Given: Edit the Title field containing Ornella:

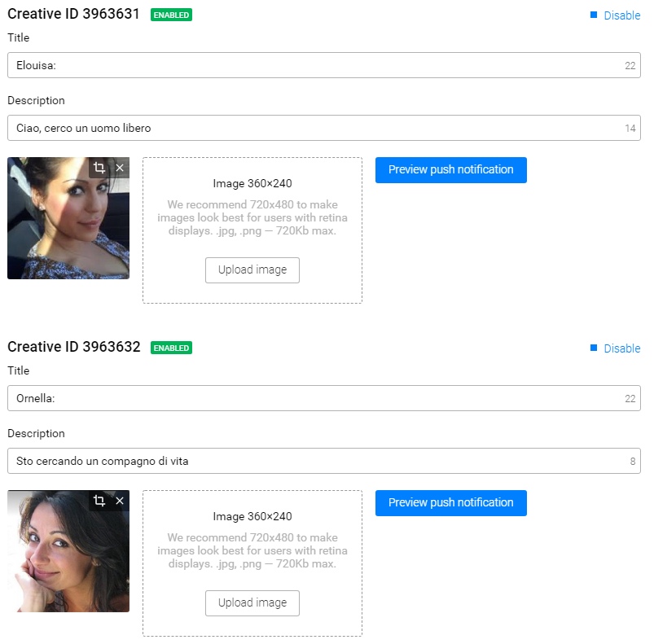Looking at the screenshot, I should (x=324, y=398).
